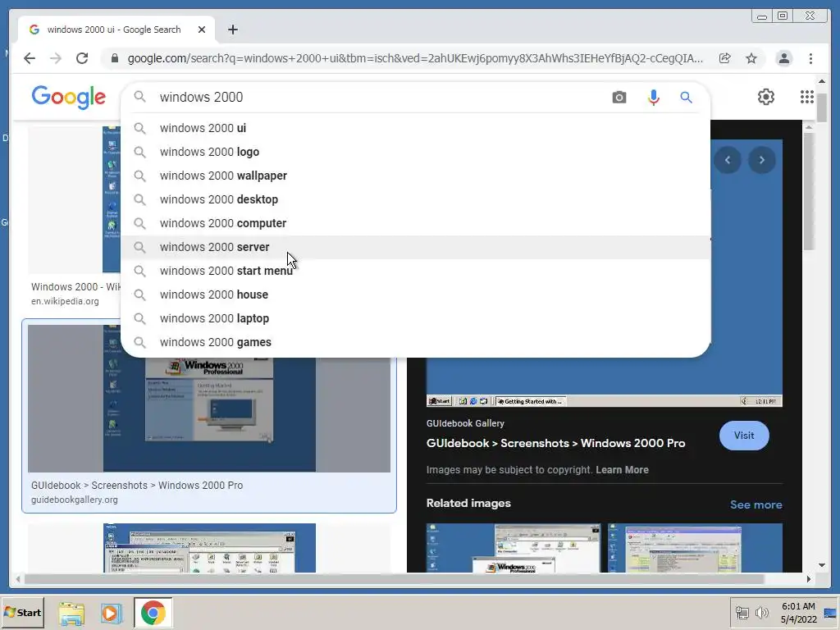Viewport: 840px width, 630px height.
Task: Open second related image thumbnail
Action: click(x=695, y=548)
